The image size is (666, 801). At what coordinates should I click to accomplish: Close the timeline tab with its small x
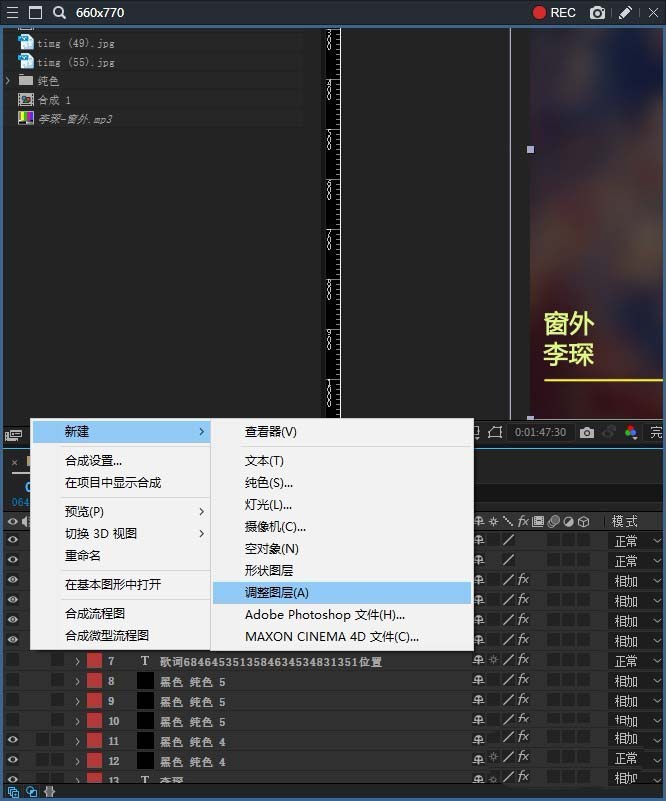(15, 462)
